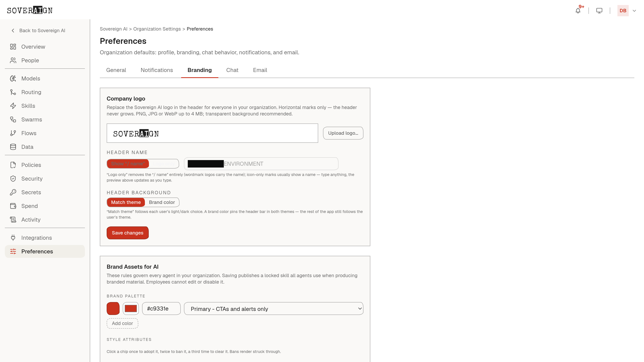Click the back arrow icon in sidebar
Image resolution: width=644 pixels, height=362 pixels.
tap(13, 31)
